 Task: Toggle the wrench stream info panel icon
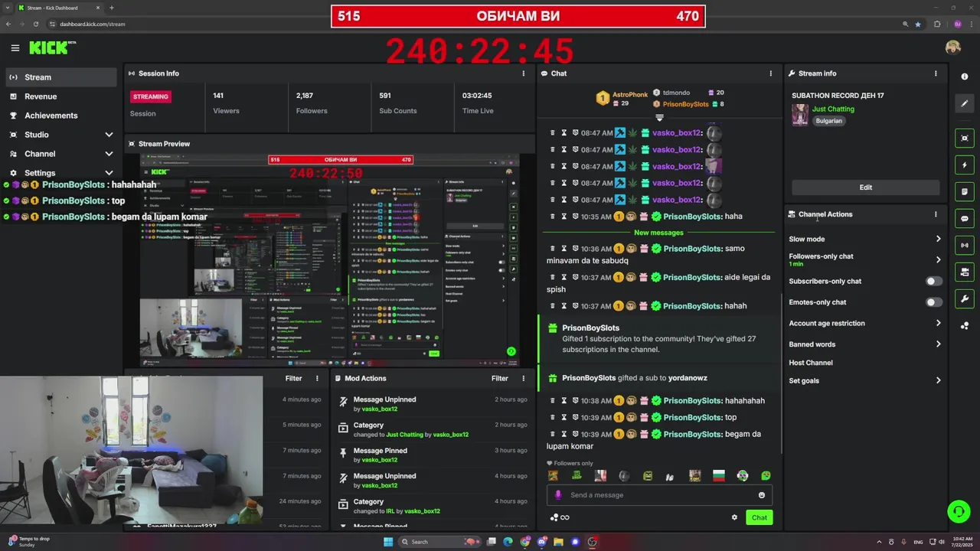(x=965, y=298)
